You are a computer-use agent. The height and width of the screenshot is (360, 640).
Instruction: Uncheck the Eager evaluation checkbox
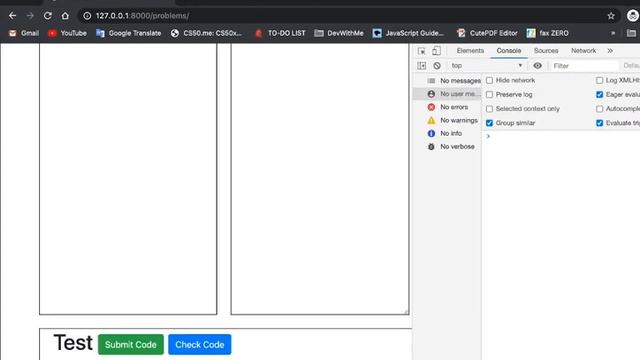click(x=599, y=95)
